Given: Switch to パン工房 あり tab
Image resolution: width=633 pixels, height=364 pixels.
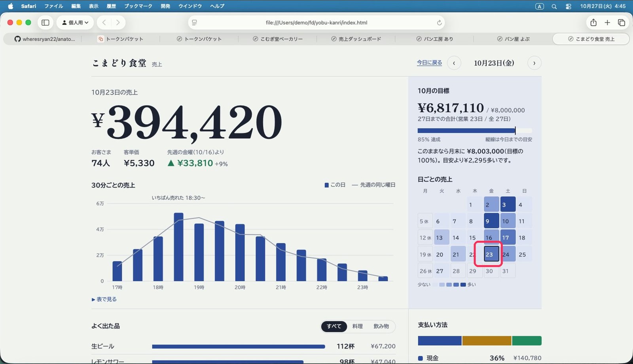Looking at the screenshot, I should pos(434,39).
